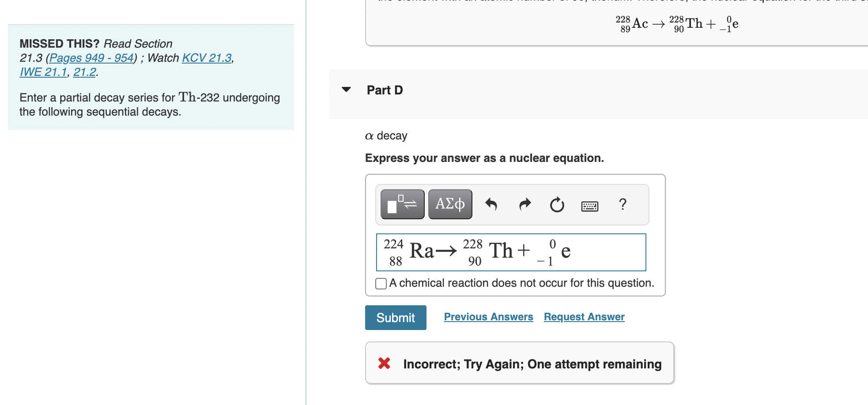Screen dimensions: 868x405
Task: Open Pages 949 - 954 link
Action: (91, 58)
